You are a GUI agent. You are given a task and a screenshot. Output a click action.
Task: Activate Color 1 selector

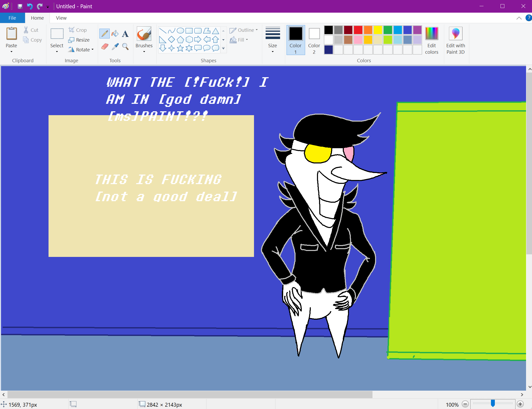[x=296, y=40]
